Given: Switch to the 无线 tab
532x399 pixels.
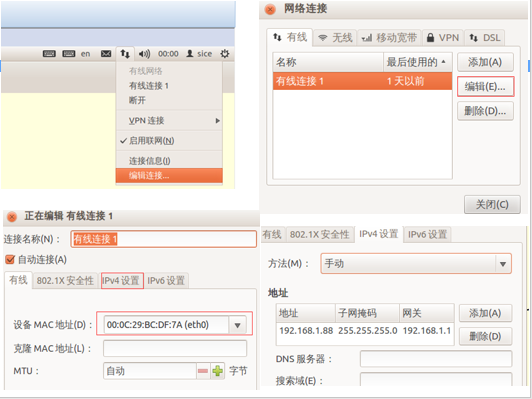Looking at the screenshot, I should click(335, 37).
